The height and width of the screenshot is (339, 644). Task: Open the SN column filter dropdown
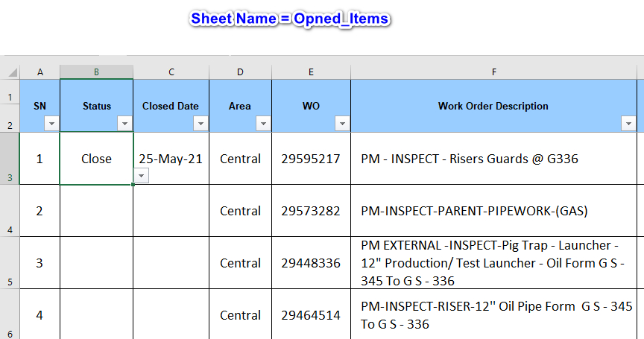51,123
